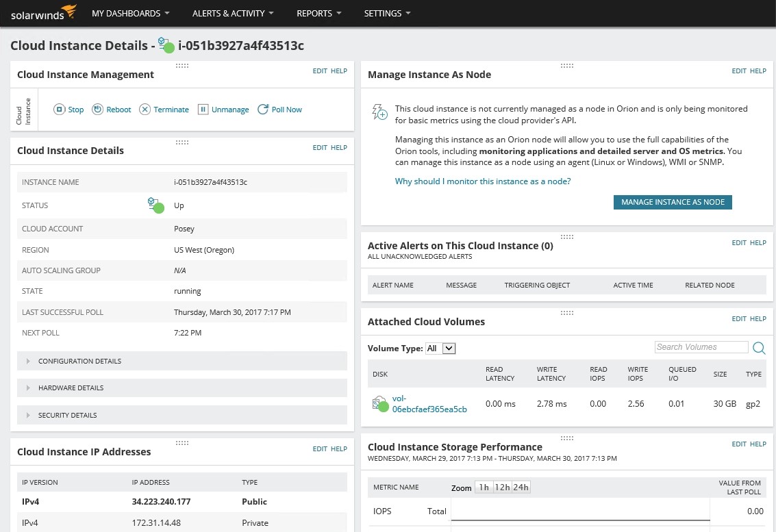776x532 pixels.
Task: Open the vol-06ebcfaef365ea5cb volume link
Action: click(429, 404)
